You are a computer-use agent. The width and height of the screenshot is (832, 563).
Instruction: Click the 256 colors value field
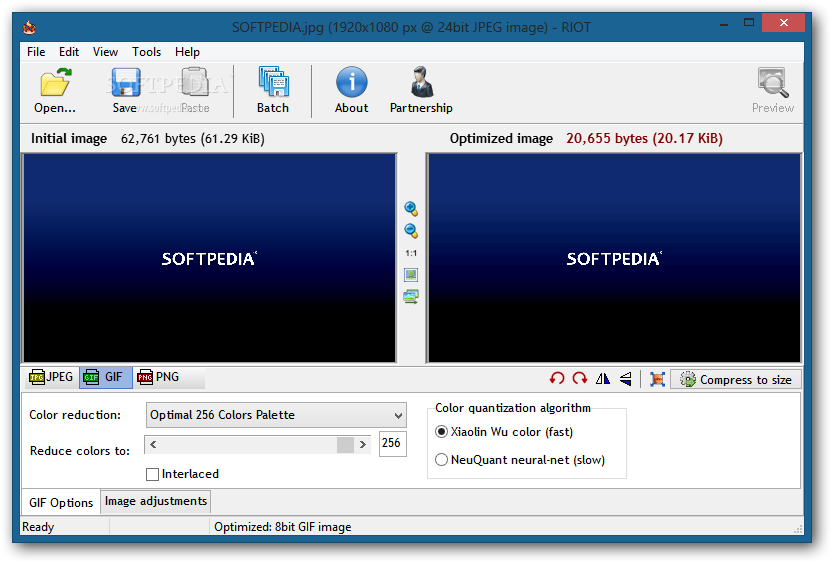(393, 444)
